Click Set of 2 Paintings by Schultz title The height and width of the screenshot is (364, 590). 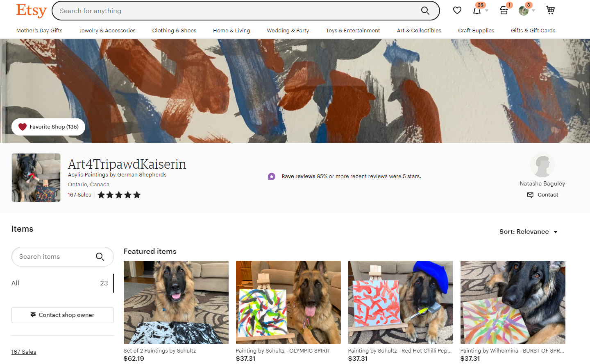pos(160,351)
